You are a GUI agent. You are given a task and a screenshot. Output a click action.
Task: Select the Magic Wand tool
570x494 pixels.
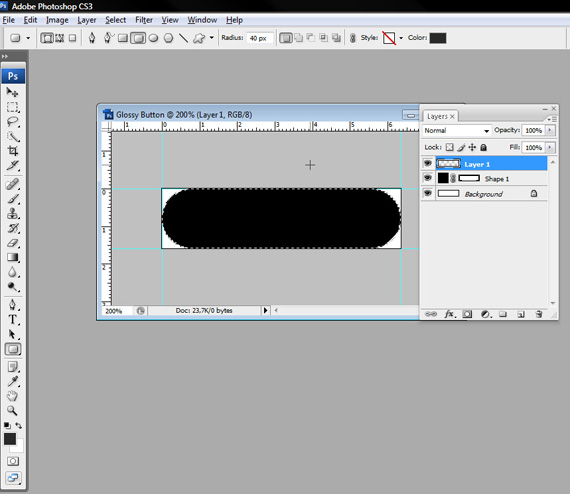12,136
